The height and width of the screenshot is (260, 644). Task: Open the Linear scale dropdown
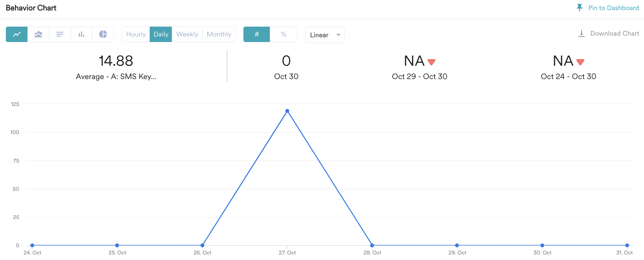[x=319, y=35]
